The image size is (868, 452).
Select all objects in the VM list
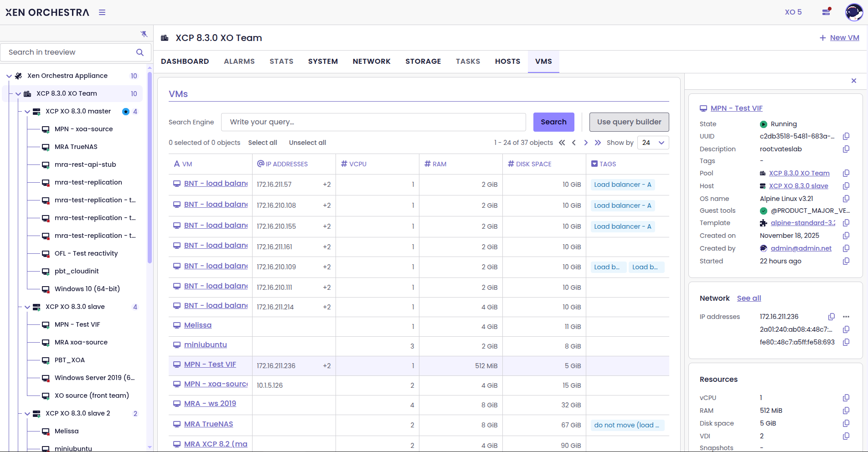pos(263,143)
